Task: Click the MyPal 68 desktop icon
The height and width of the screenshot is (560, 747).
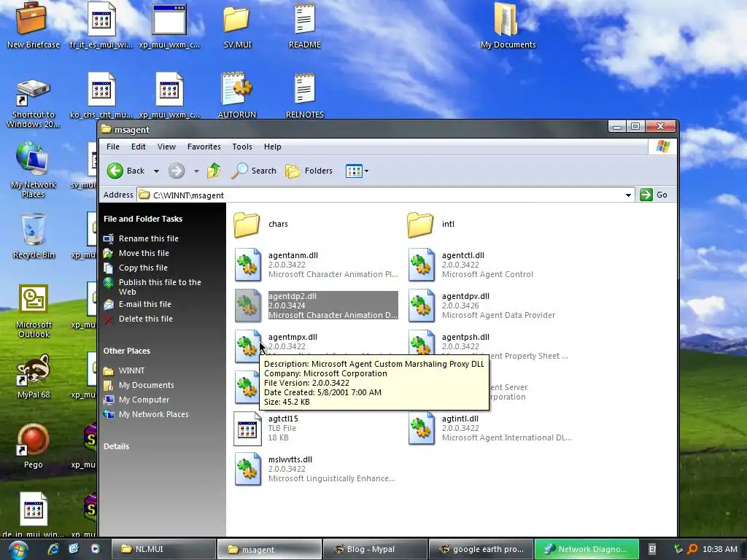Action: [x=34, y=370]
